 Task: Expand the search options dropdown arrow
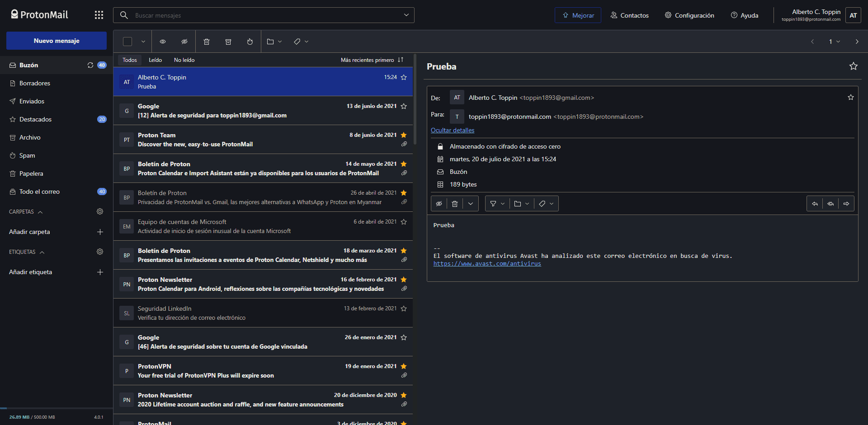tap(406, 15)
